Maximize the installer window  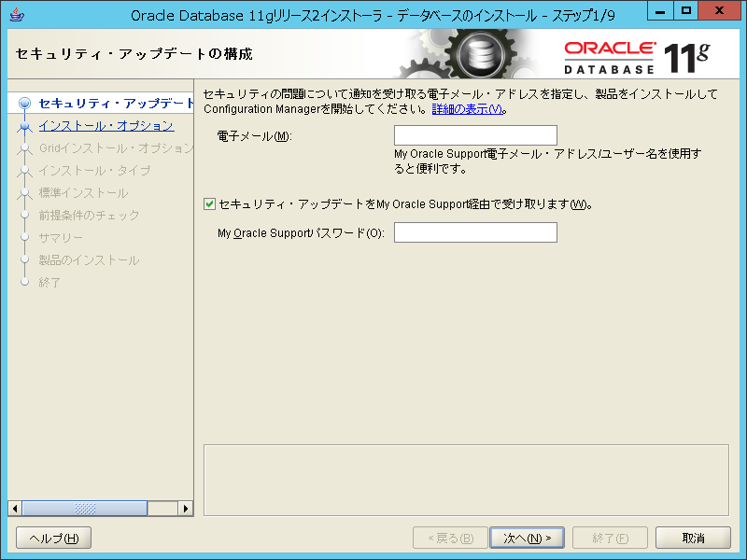coord(685,11)
